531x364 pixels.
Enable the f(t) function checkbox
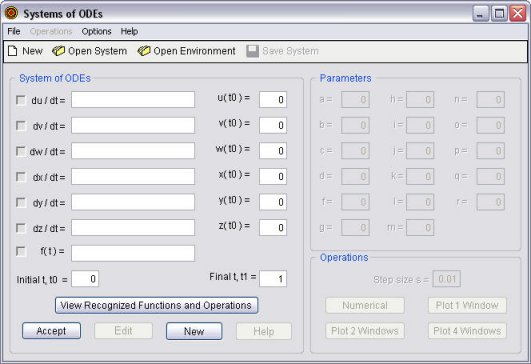pyautogui.click(x=21, y=252)
